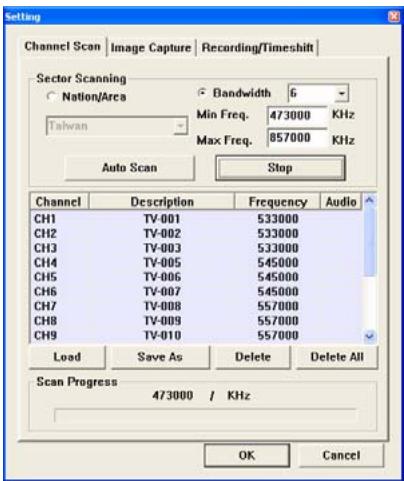Select the CH8 channel row
The width and height of the screenshot is (404, 481).
tap(196, 321)
